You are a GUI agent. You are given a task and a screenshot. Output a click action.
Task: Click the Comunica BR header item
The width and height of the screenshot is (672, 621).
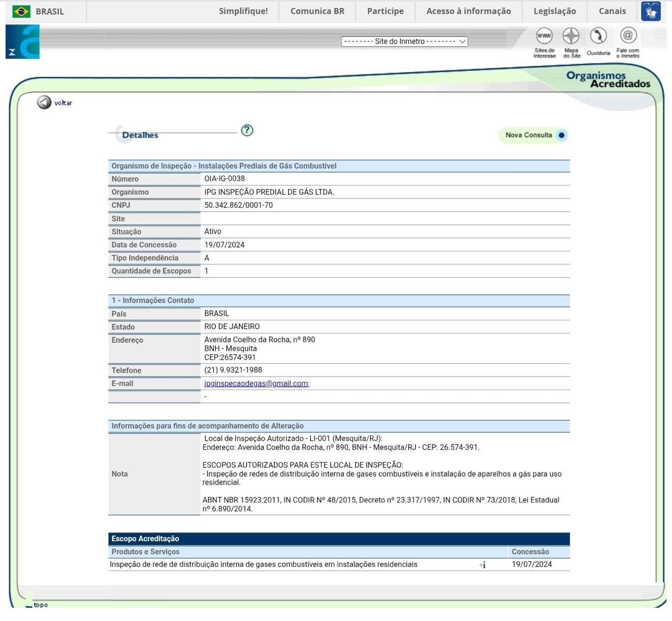[x=317, y=10]
